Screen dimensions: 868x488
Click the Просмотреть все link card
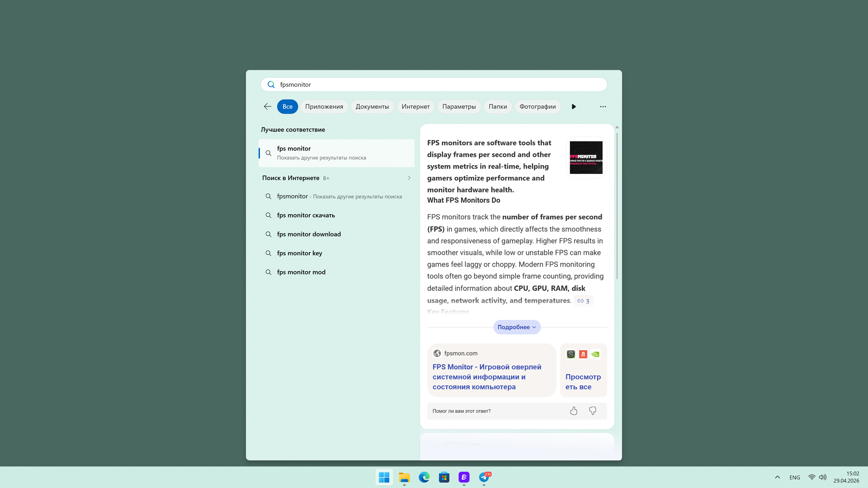[x=583, y=381]
